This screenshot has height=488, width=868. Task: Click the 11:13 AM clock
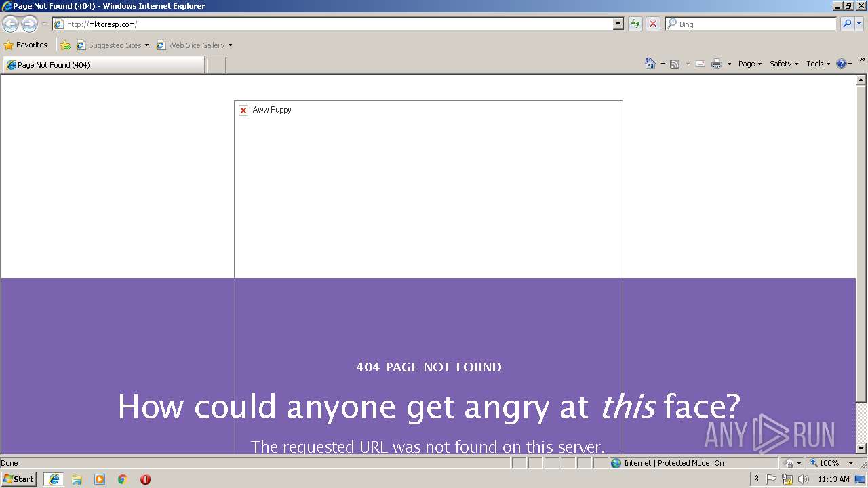833,479
